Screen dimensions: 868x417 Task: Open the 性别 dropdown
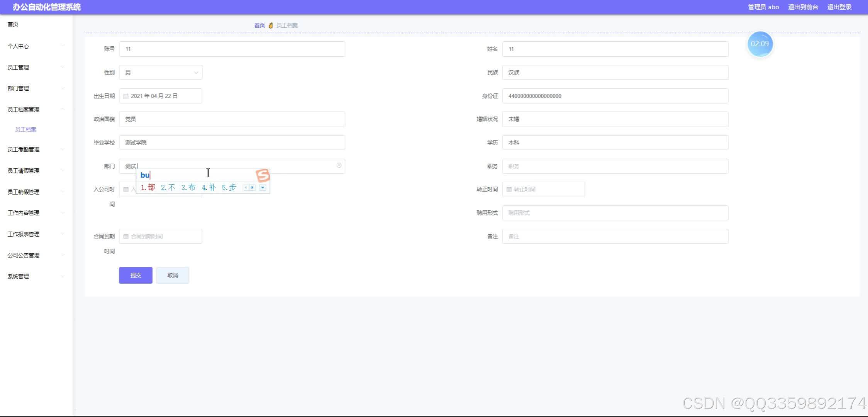[x=161, y=73]
